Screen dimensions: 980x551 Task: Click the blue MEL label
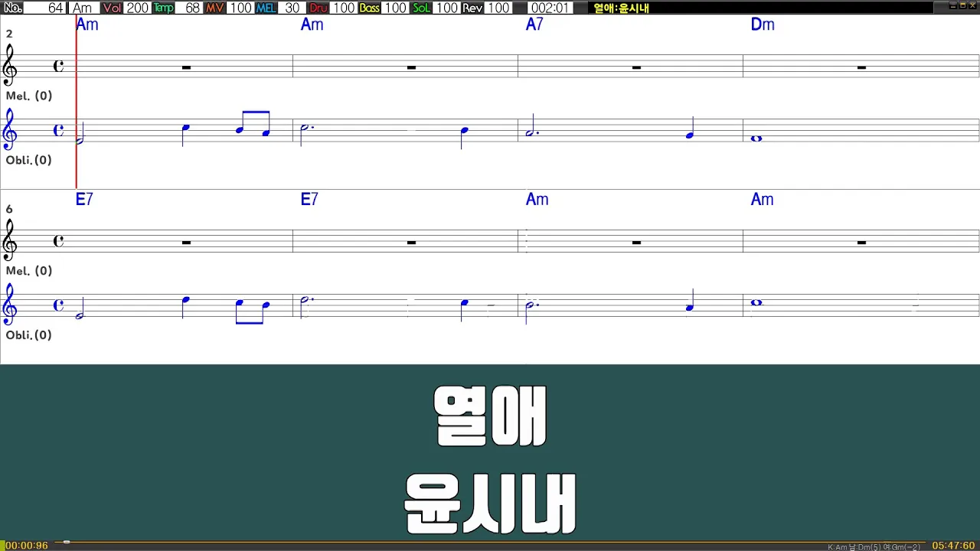point(266,8)
